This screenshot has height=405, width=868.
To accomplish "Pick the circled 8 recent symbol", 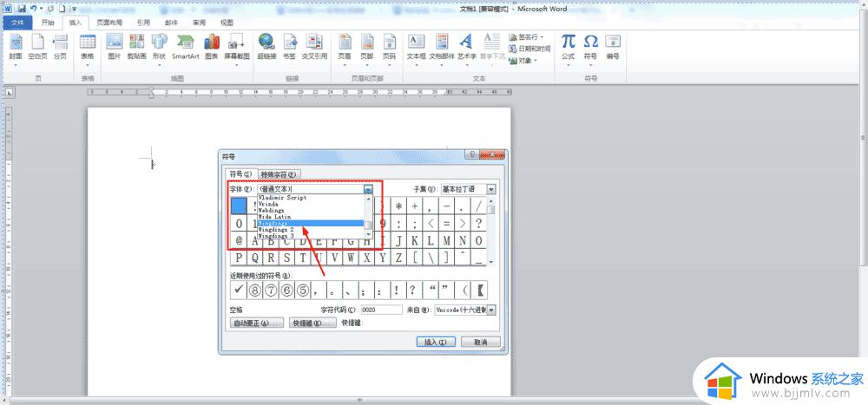I will pyautogui.click(x=254, y=290).
